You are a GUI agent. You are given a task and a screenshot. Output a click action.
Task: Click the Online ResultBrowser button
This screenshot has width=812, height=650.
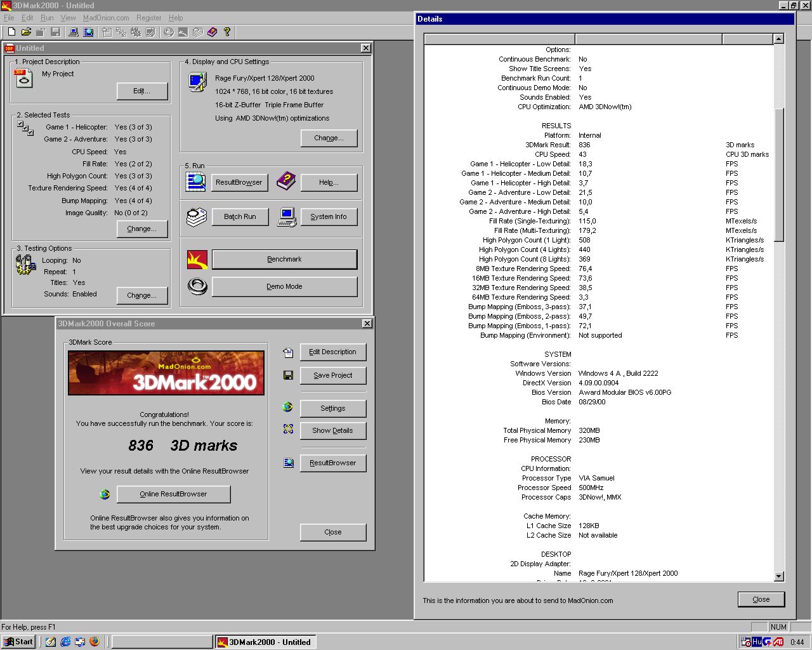point(173,494)
